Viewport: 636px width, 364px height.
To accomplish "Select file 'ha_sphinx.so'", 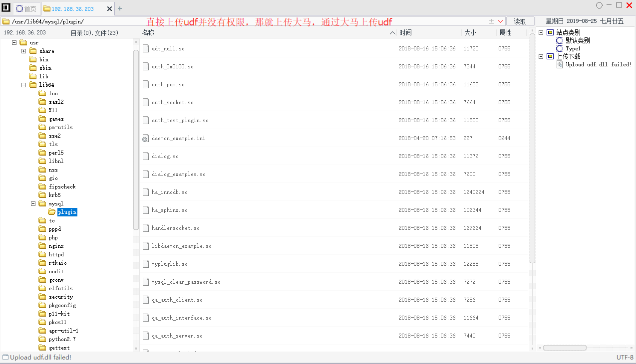I will click(169, 210).
